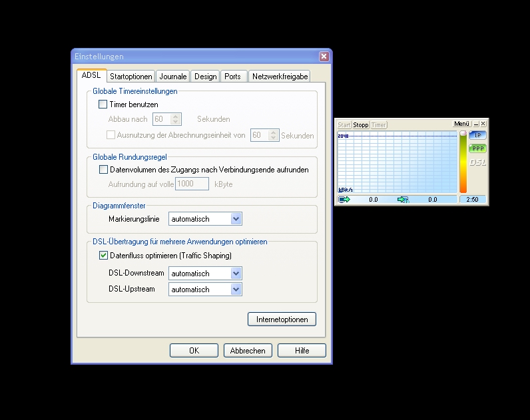Click the Abrechnungseinheit seconds field

coord(260,135)
